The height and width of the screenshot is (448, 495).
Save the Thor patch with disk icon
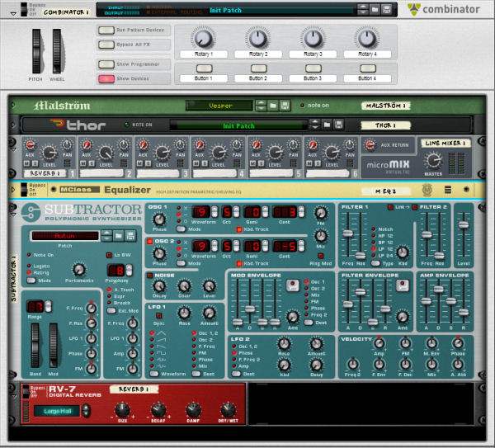pyautogui.click(x=339, y=125)
